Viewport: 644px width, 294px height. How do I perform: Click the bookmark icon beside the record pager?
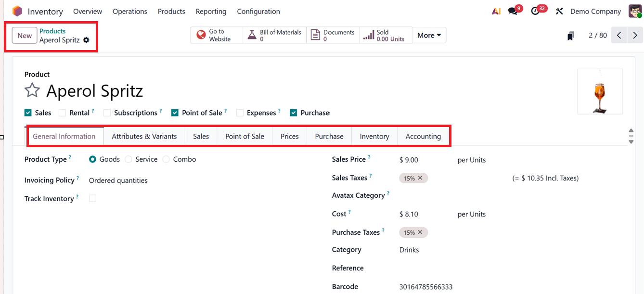point(570,35)
